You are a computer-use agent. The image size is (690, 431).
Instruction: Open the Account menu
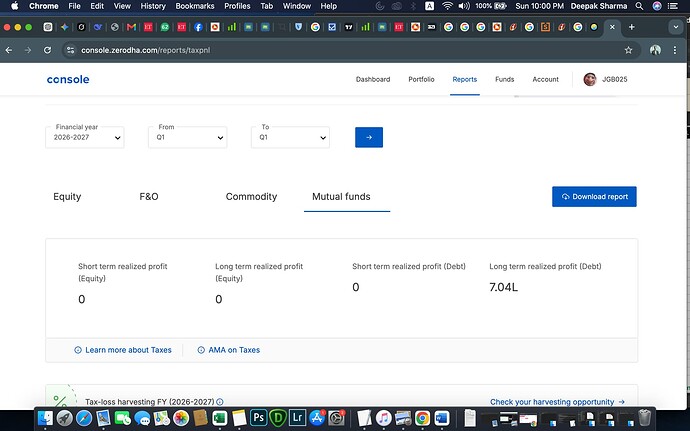tap(545, 79)
